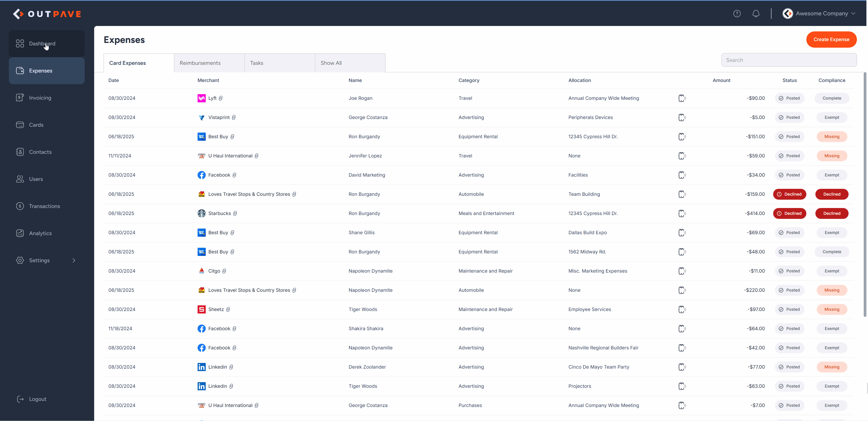Open Contacts in the sidebar
Screen dimensions: 868x421
[47, 152]
